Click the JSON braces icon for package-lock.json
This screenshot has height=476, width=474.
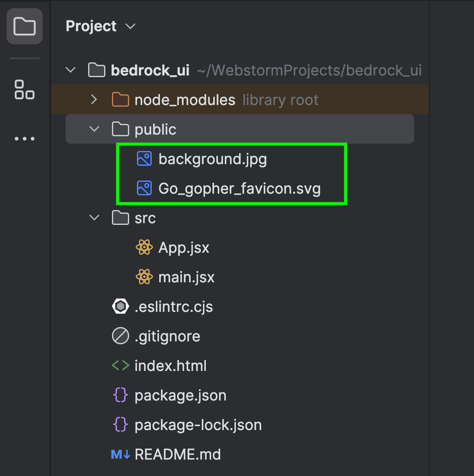coord(121,425)
